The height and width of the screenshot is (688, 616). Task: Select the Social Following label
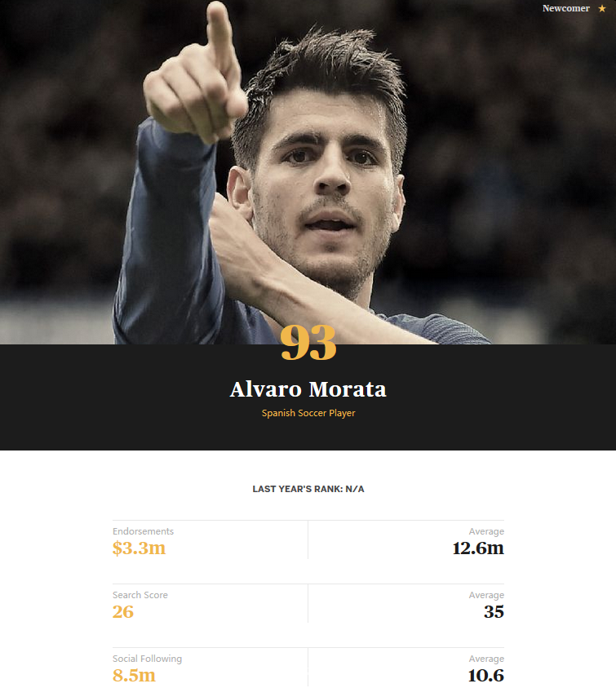tap(147, 659)
